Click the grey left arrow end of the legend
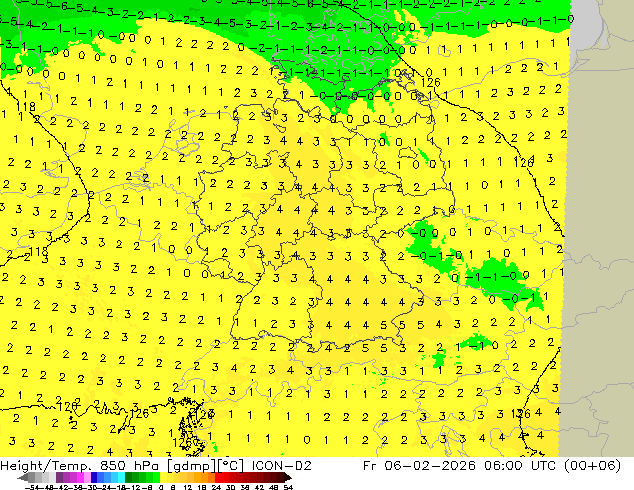The width and height of the screenshot is (634, 490). [23, 477]
